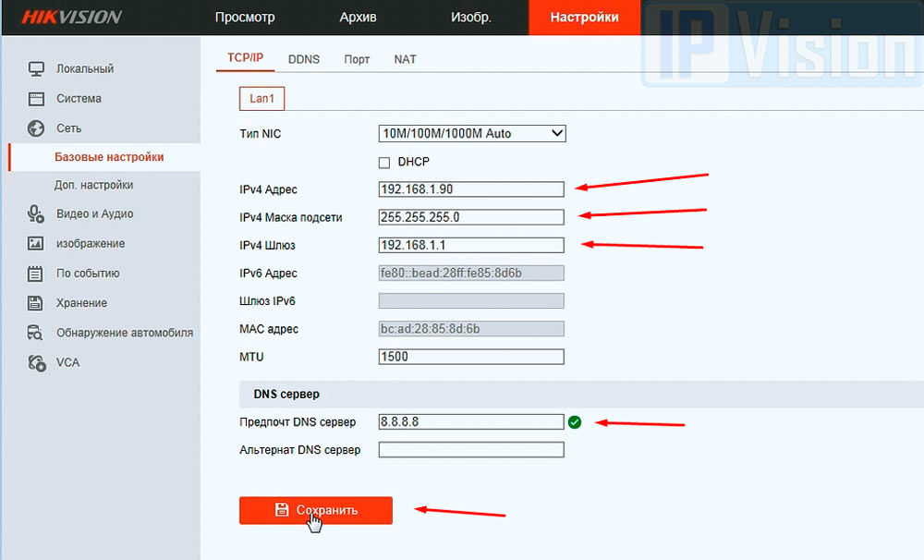Click the vehicle detection icon beside Обнаружение автомобиля

coord(36,333)
